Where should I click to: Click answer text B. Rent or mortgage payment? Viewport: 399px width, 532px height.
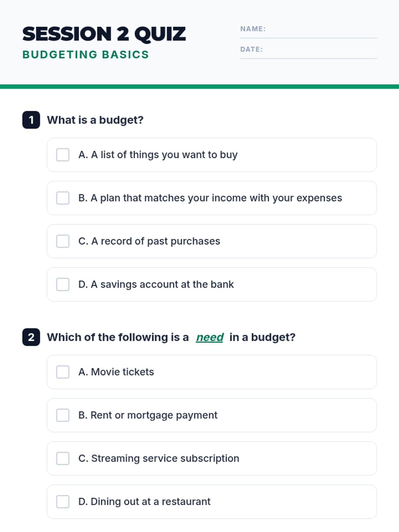coord(148,415)
